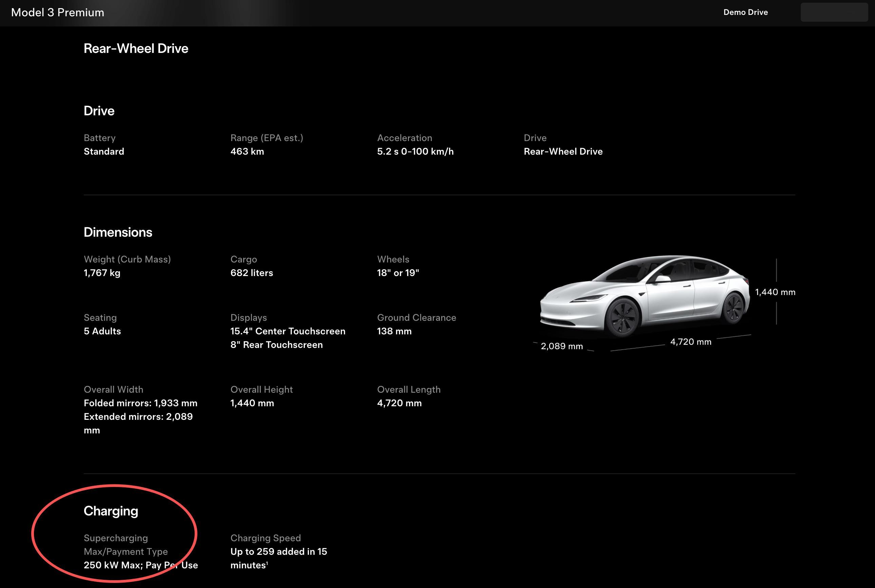Viewport: 875px width, 588px height.
Task: Select the 1,767 kg weight value
Action: click(102, 273)
